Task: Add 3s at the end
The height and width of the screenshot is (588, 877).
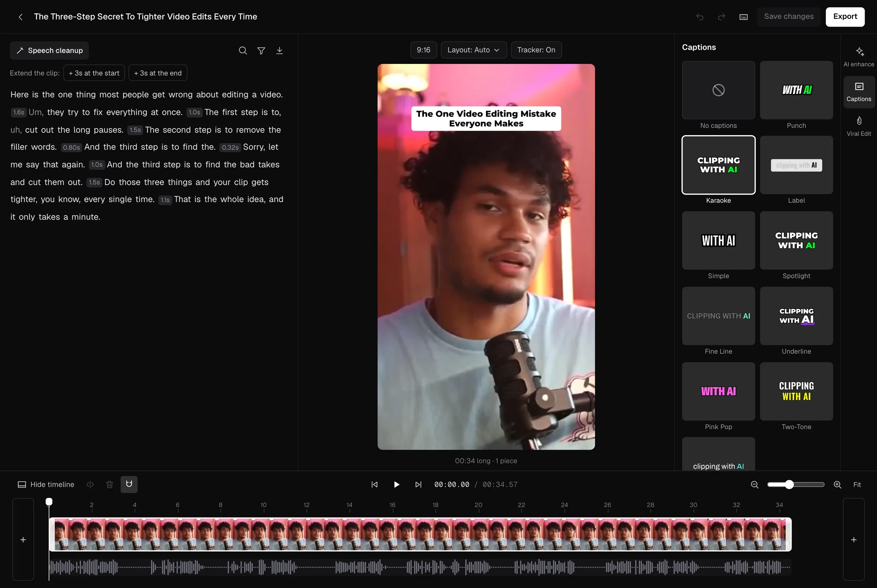Action: (x=158, y=73)
